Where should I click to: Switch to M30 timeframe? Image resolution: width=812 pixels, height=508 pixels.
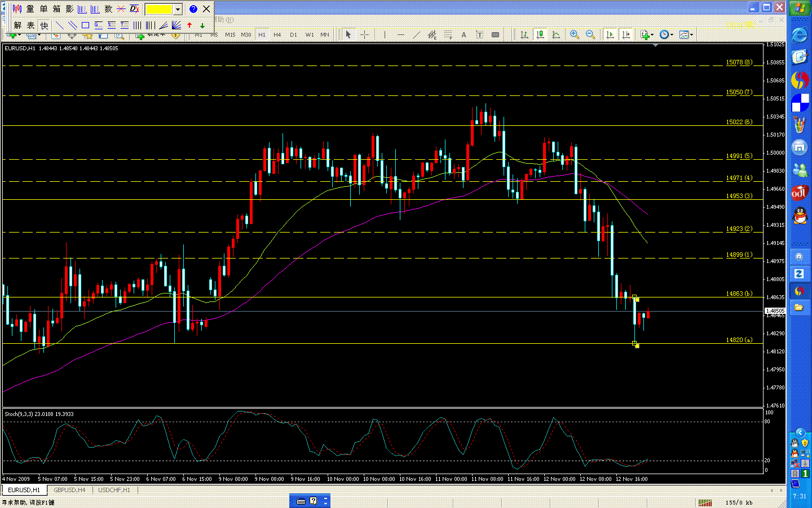click(x=246, y=34)
